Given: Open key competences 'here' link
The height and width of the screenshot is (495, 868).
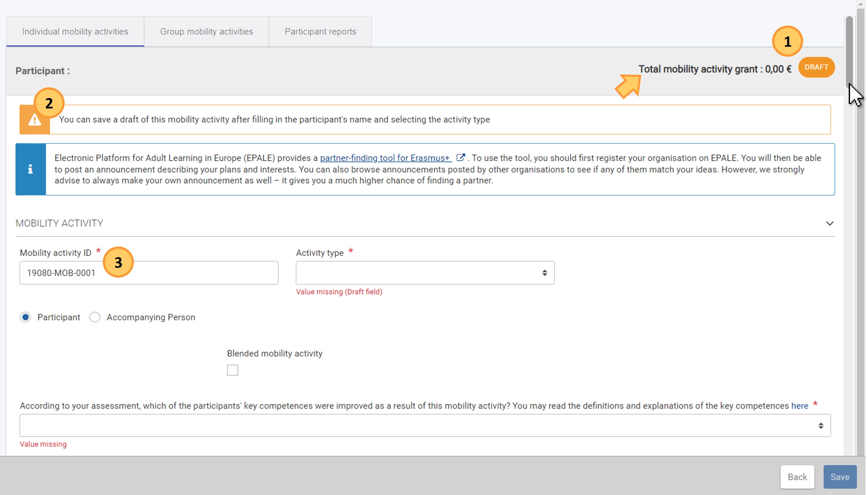Looking at the screenshot, I should (799, 406).
